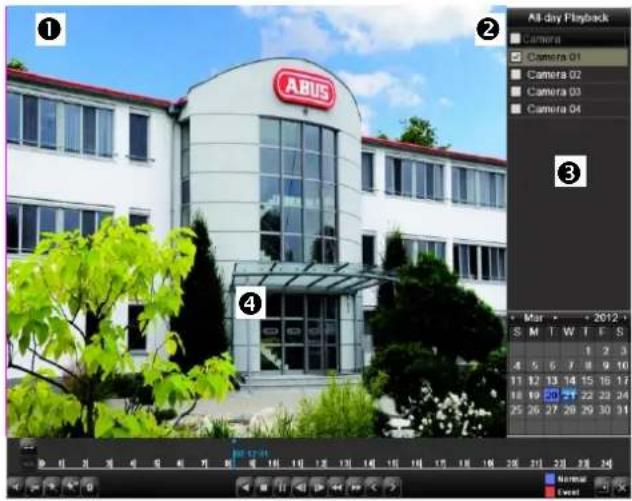Pick March 27 in the calendar
This screenshot has height=501, width=632.
coord(551,410)
